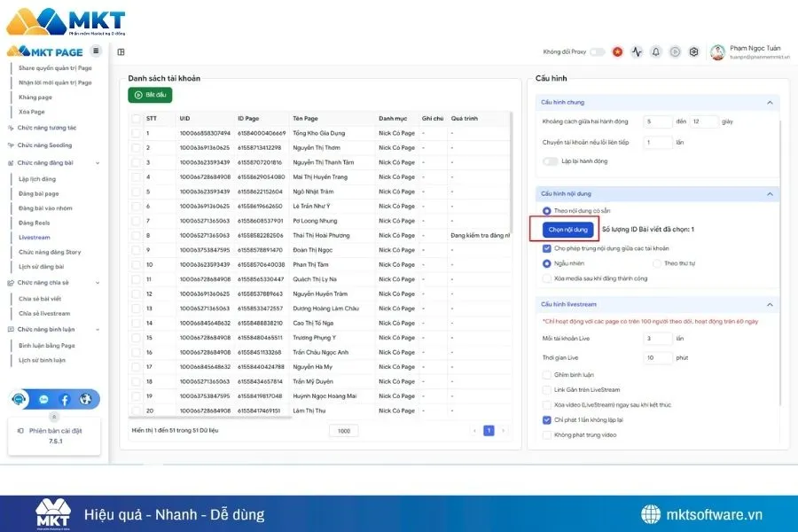
Task: Open the notifications bell icon
Action: [x=656, y=52]
